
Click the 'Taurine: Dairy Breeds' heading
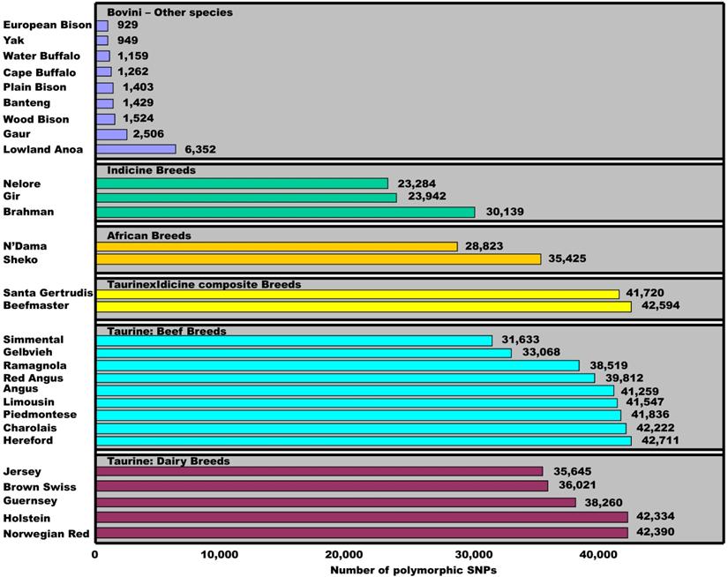coord(169,461)
